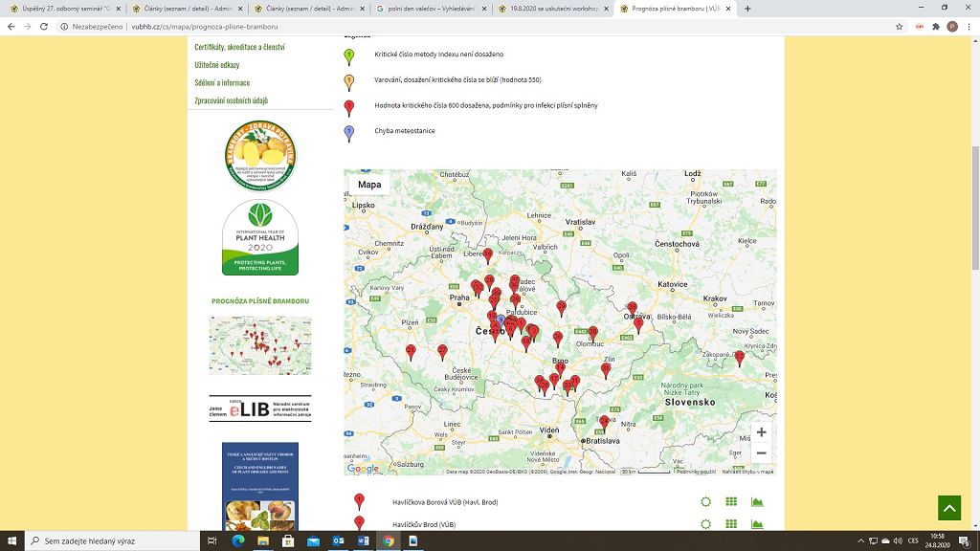This screenshot has height=551, width=980.
Task: Open the CzechELib logo banner
Action: point(260,408)
